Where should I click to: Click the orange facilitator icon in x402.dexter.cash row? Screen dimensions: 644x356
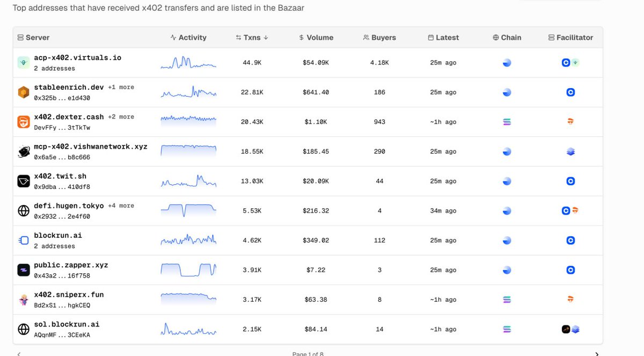pos(570,122)
